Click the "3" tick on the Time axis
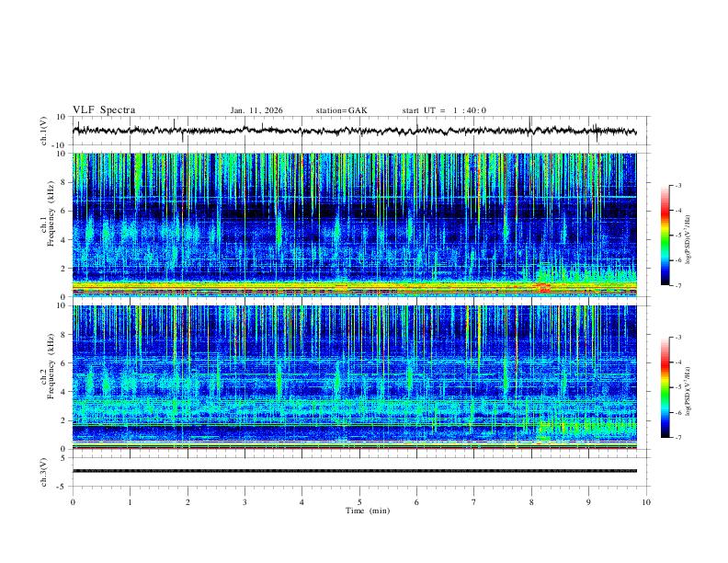The height and width of the screenshot is (563, 728). click(x=245, y=502)
